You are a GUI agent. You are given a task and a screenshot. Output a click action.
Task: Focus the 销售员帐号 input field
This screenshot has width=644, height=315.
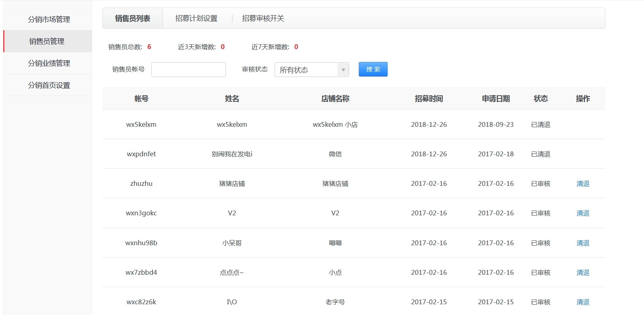click(188, 69)
